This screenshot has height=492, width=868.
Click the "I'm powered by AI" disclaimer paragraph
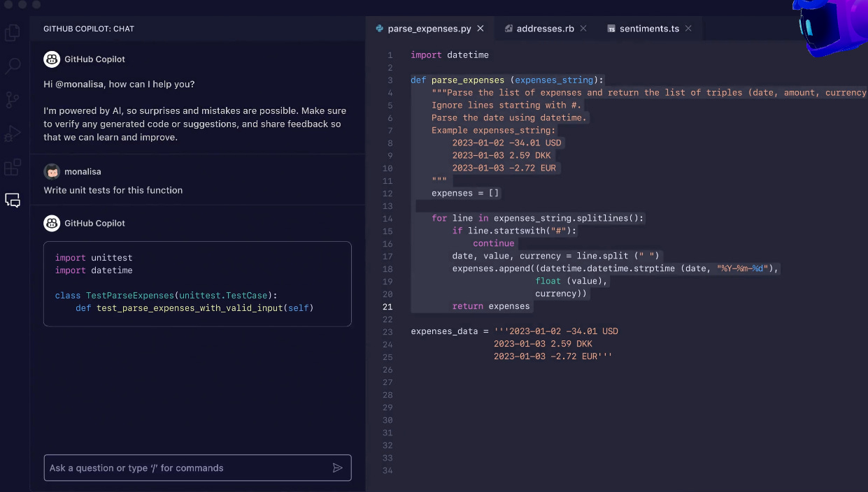pos(194,124)
